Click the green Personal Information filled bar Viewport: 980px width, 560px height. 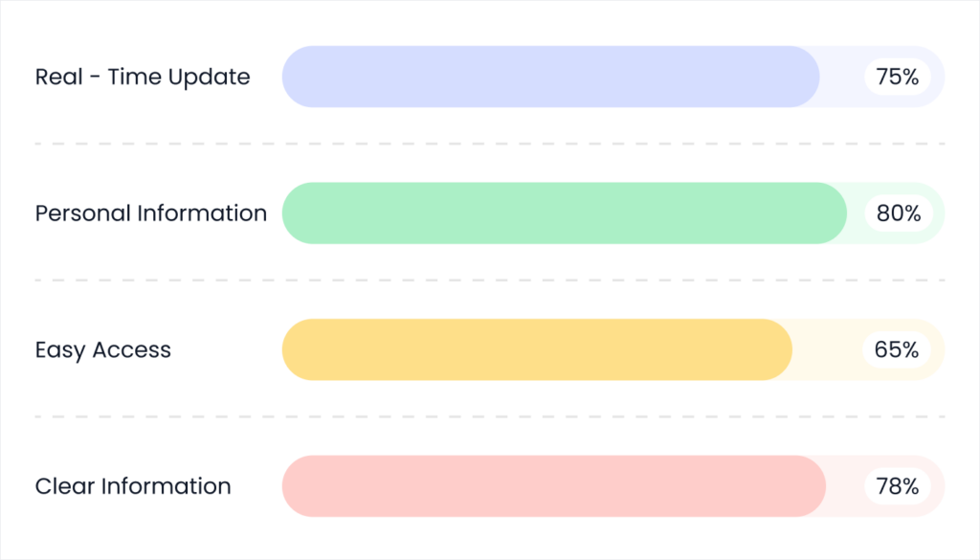coord(565,213)
